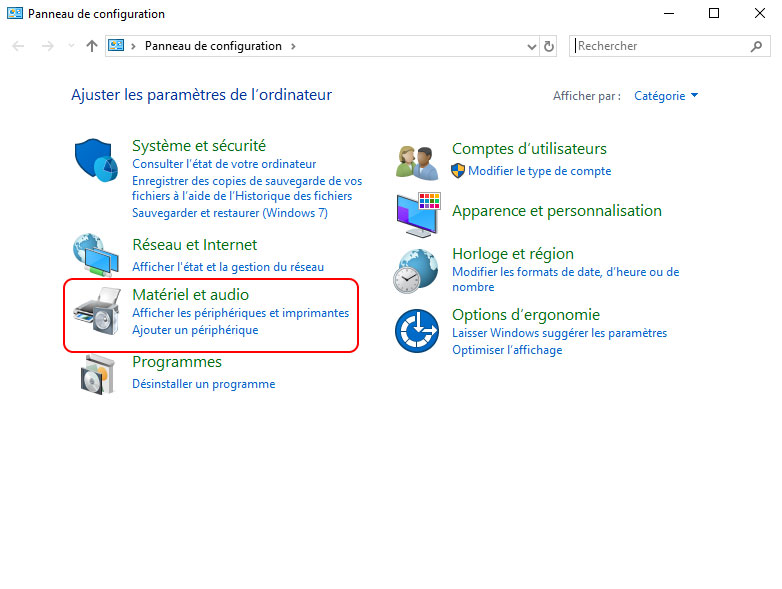This screenshot has width=782, height=589.
Task: Open the Historique des fichiers backup link
Action: tap(247, 188)
